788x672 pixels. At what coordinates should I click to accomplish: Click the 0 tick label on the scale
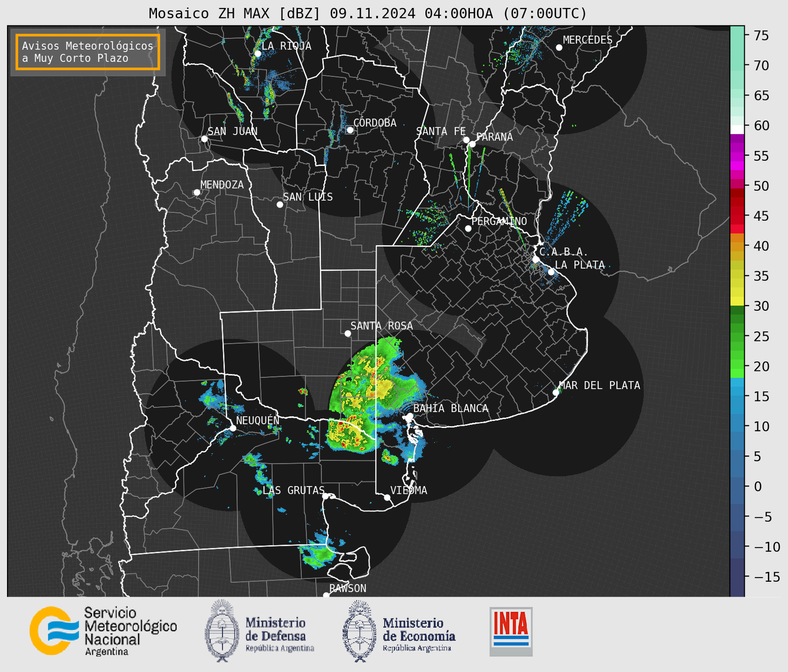click(x=758, y=486)
